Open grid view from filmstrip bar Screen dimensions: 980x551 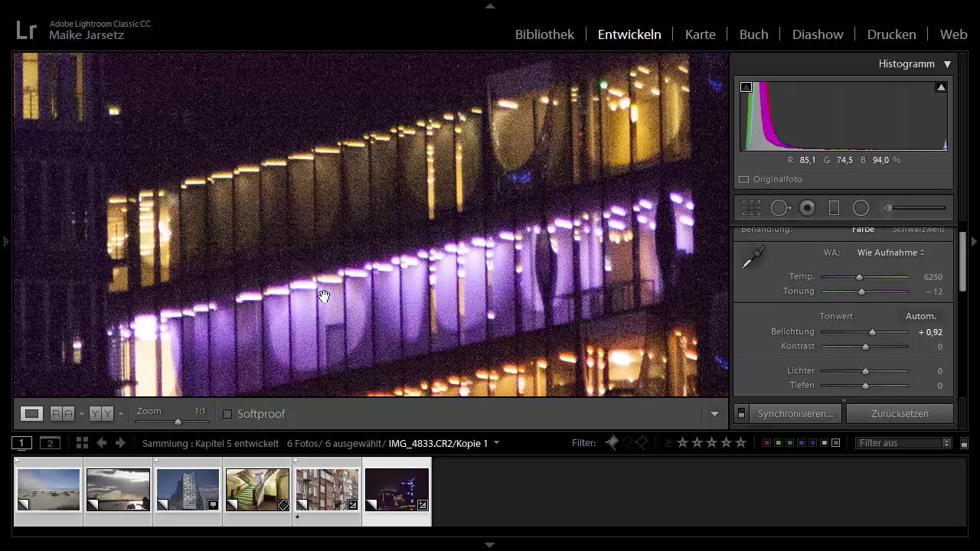[82, 443]
